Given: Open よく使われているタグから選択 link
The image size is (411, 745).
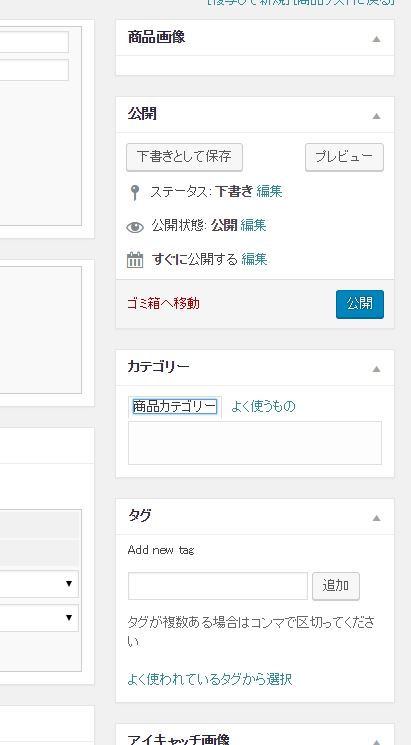Looking at the screenshot, I should (210, 679).
